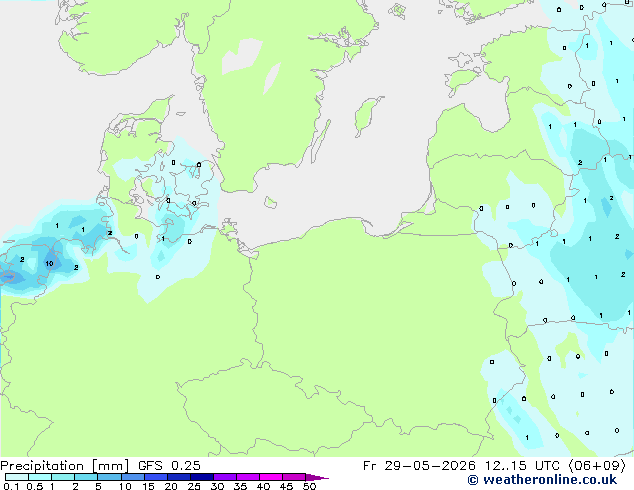Click the '0.1' legend scale label
Viewport: 634px width, 490px height.
[11, 486]
